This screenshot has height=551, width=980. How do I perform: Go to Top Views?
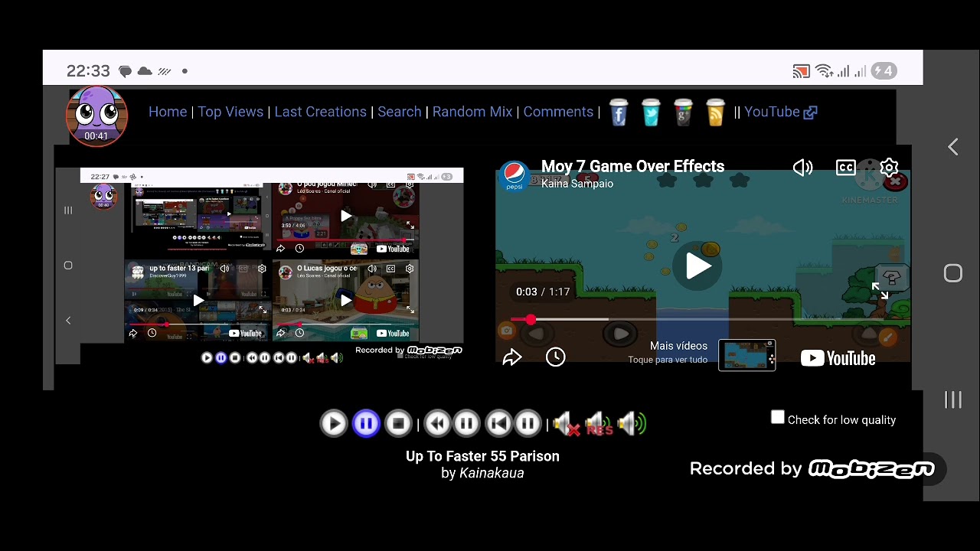(x=230, y=112)
